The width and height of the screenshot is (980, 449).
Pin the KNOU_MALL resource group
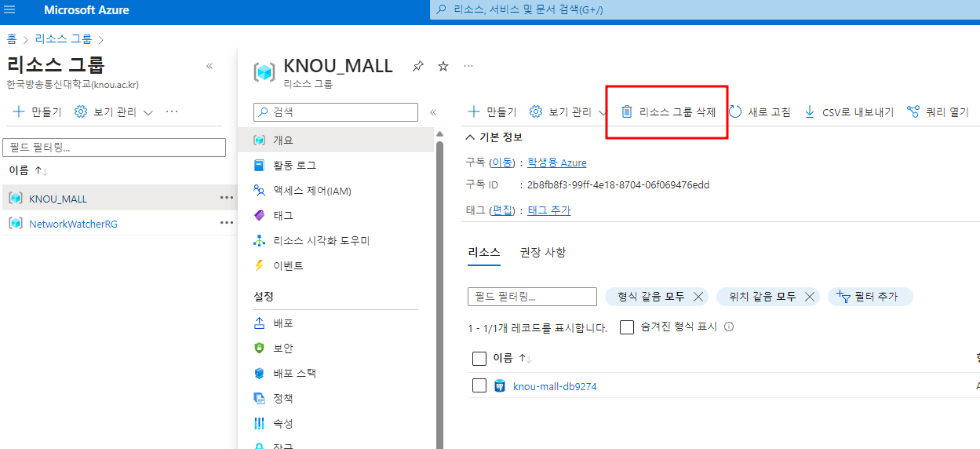pyautogui.click(x=418, y=67)
